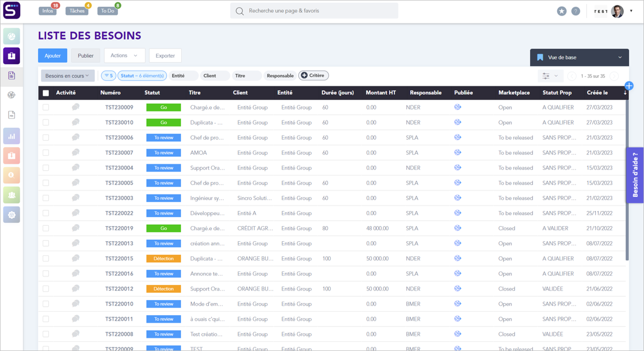Open activity comments for TST220019
The image size is (644, 351).
tap(75, 228)
